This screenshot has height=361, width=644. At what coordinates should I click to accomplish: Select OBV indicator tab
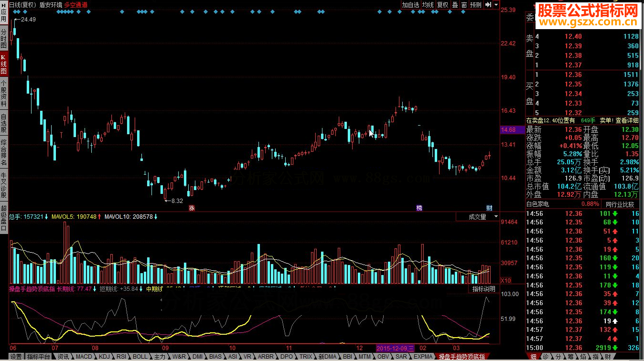coord(383,357)
